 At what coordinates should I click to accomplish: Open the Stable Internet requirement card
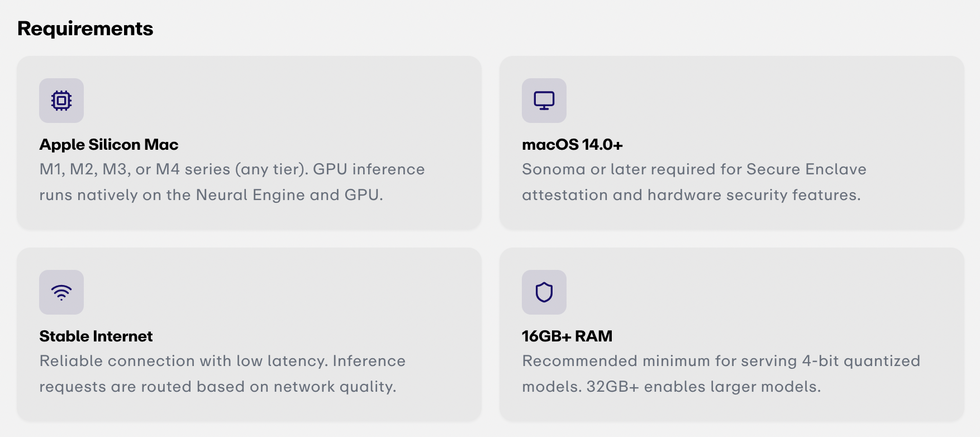(249, 334)
